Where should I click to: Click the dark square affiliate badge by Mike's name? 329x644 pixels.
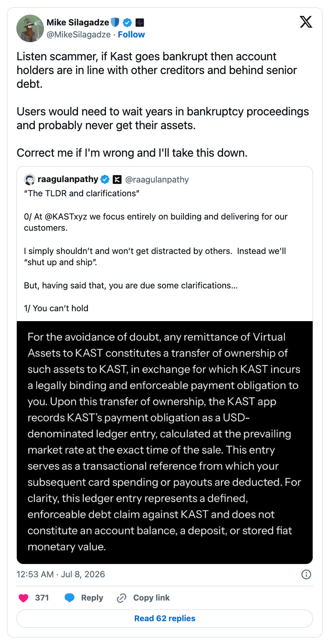(x=139, y=22)
